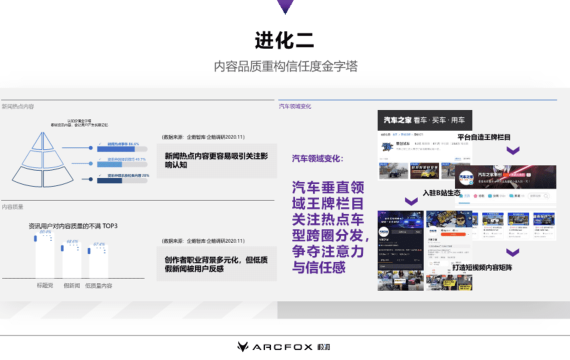Viewport: 570px width, 360px height.
Task: Click the pyramid diagram icon
Action: tap(43, 160)
